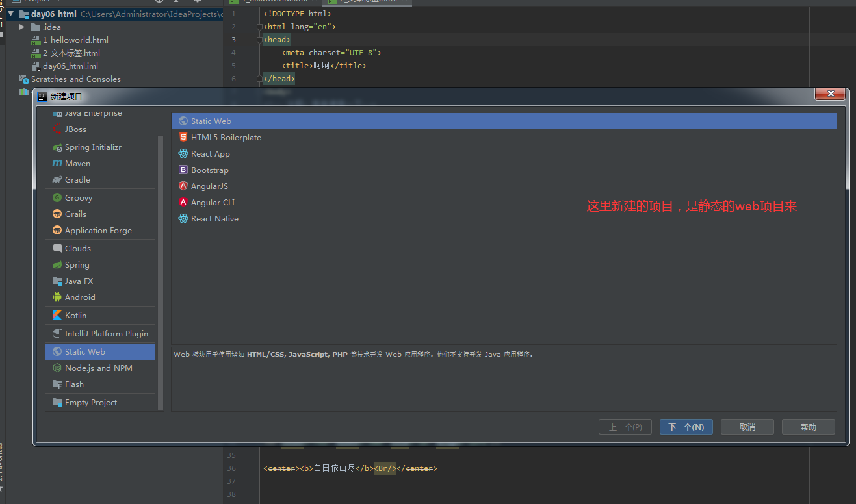Fold the html tag block in editor
This screenshot has height=504, width=856.
coord(259,27)
